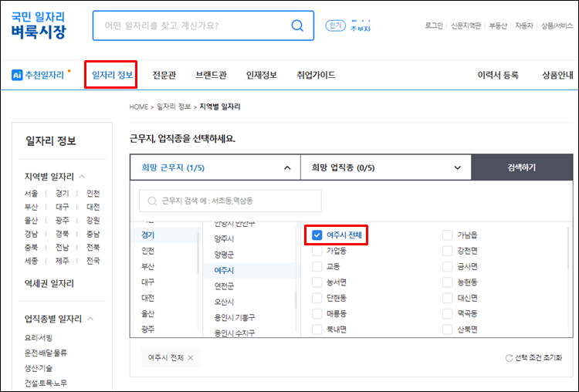Select 연천군 in the city list
This screenshot has height=392, width=579.
click(x=224, y=286)
